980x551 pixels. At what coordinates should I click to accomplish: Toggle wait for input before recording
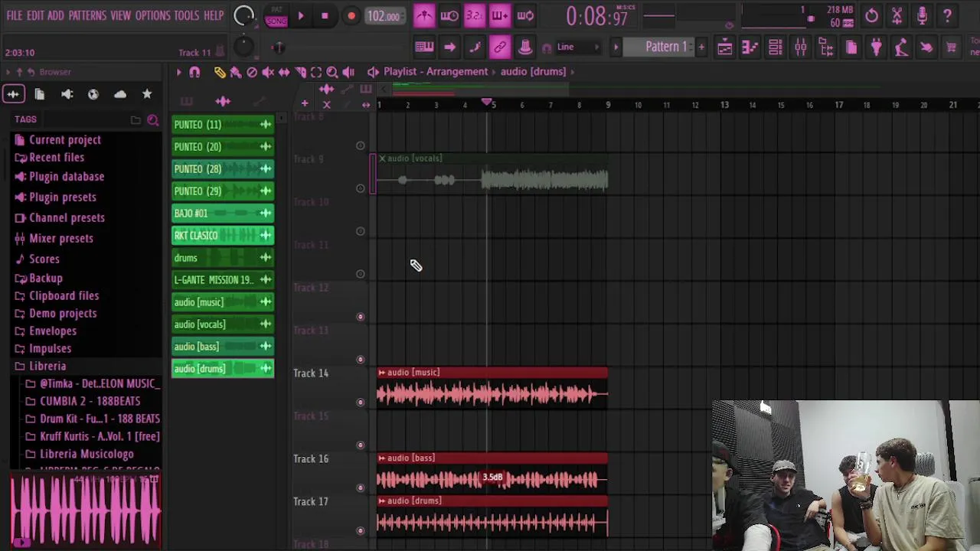(449, 15)
